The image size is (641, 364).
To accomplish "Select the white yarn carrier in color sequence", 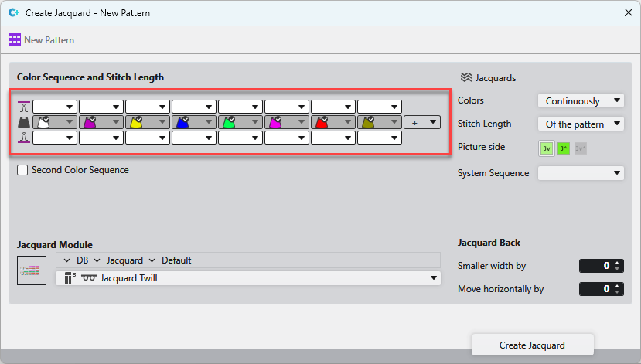I will tap(44, 122).
